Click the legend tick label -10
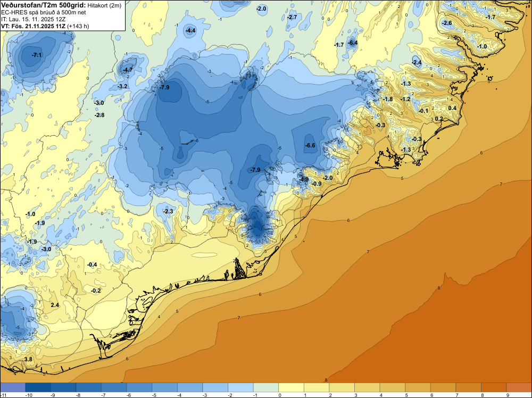The height and width of the screenshot is (398, 532). tap(29, 395)
